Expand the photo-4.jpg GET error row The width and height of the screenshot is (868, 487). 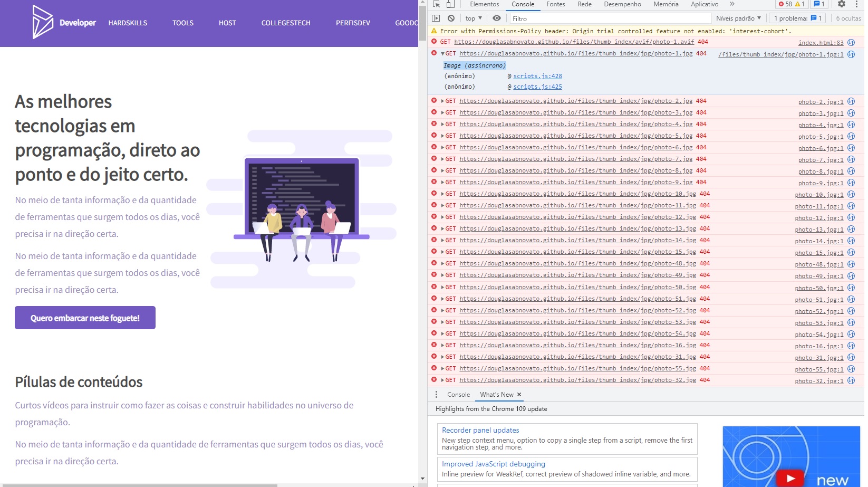pyautogui.click(x=442, y=124)
